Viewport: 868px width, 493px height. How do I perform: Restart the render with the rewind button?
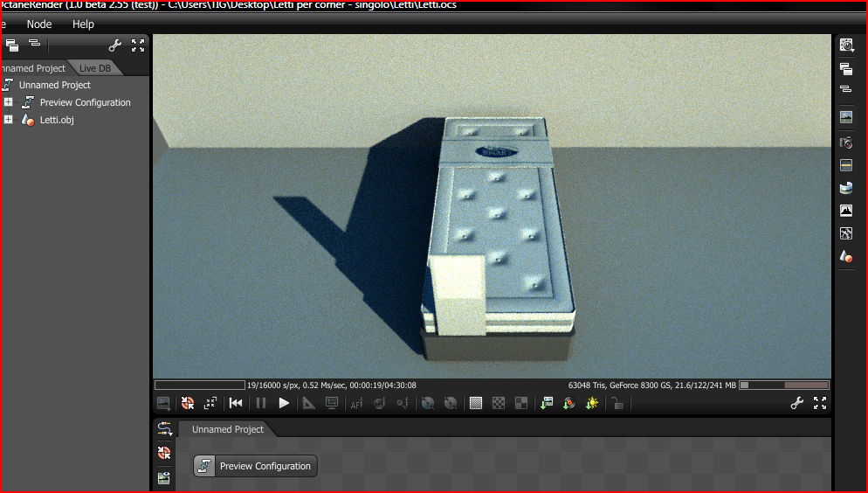pyautogui.click(x=236, y=403)
